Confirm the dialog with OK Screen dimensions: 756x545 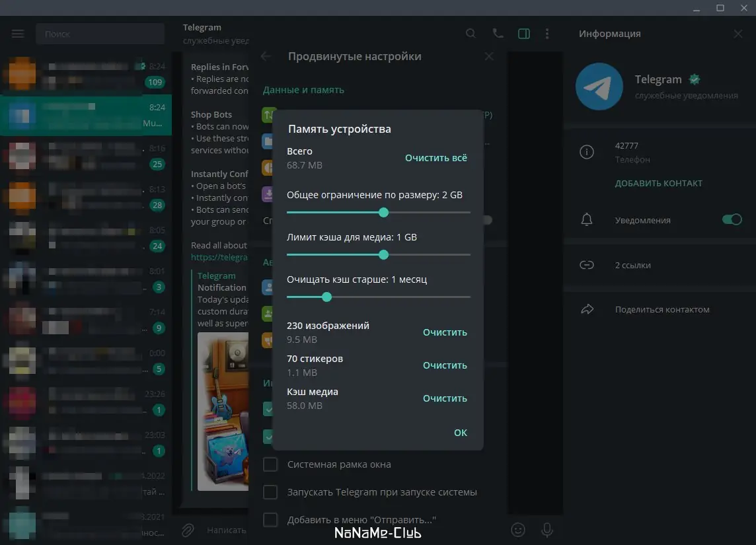(x=461, y=433)
